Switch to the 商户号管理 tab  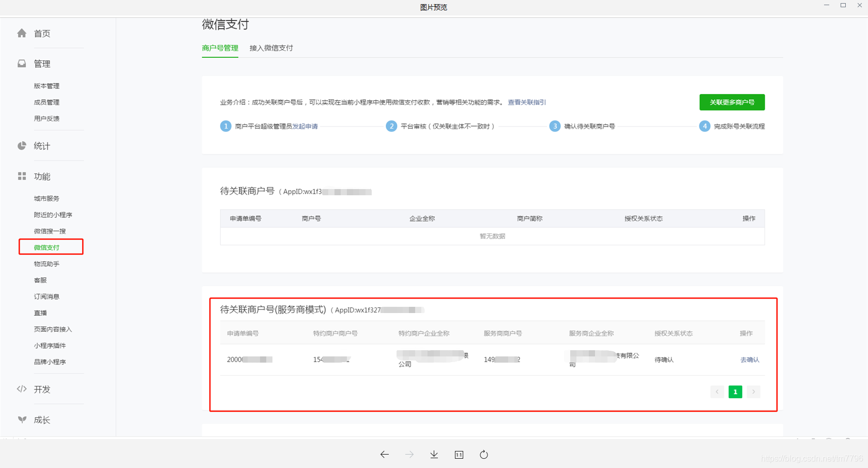click(220, 48)
